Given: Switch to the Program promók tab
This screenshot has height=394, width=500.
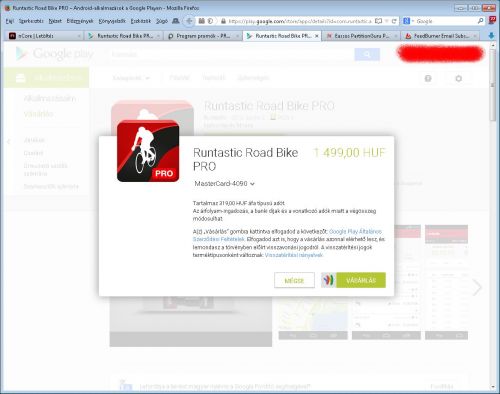Looking at the screenshot, I should (202, 36).
